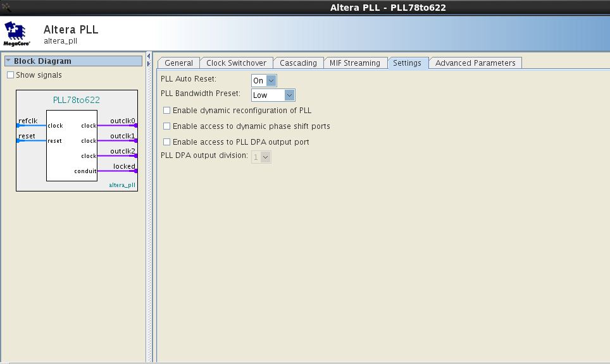Click the refclk port label
The width and height of the screenshot is (610, 364).
coord(28,121)
